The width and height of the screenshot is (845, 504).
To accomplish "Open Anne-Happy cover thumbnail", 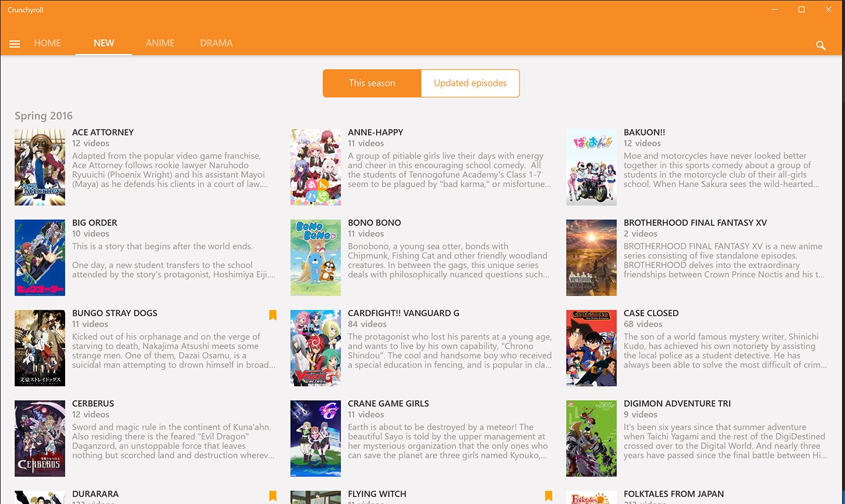I will tap(316, 167).
